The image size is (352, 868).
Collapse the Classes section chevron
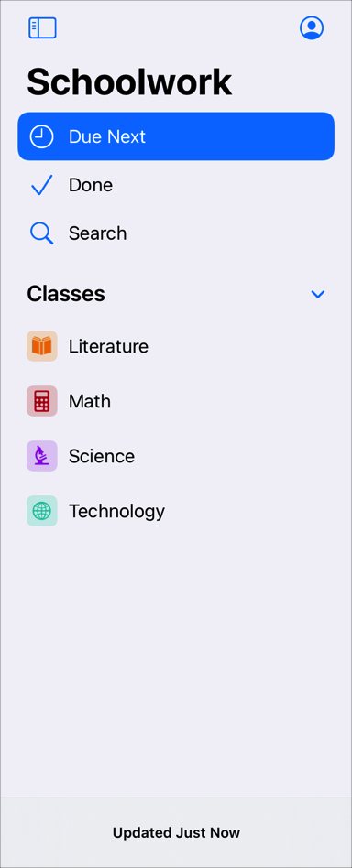click(x=318, y=294)
